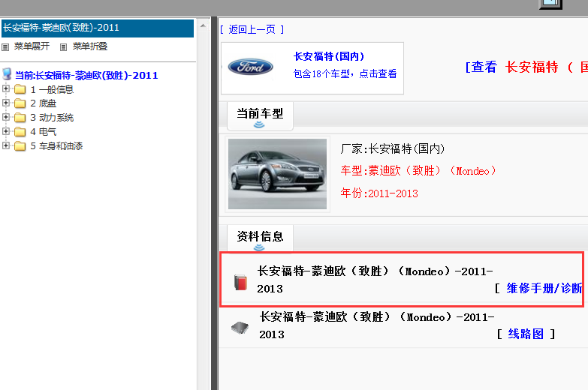Click 当前:长安福特-蒙迪欧(致胜)-2011 root node
The height and width of the screenshot is (390, 588).
86,75
